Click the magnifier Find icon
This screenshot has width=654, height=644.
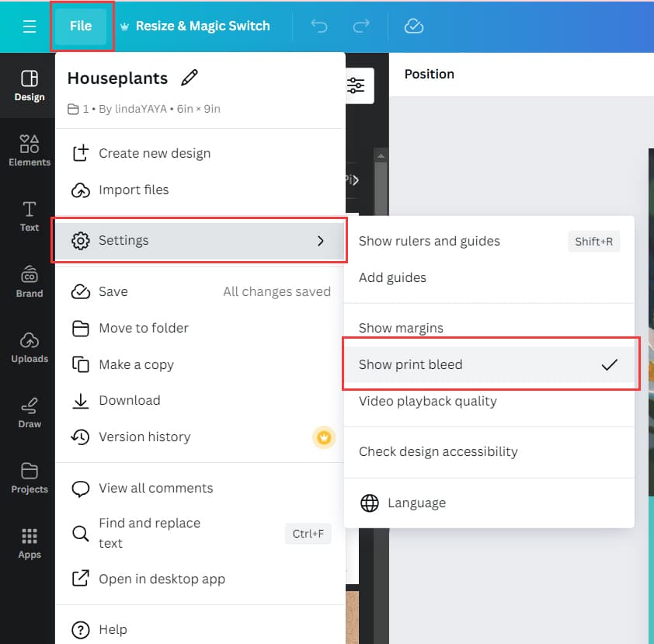pyautogui.click(x=80, y=534)
